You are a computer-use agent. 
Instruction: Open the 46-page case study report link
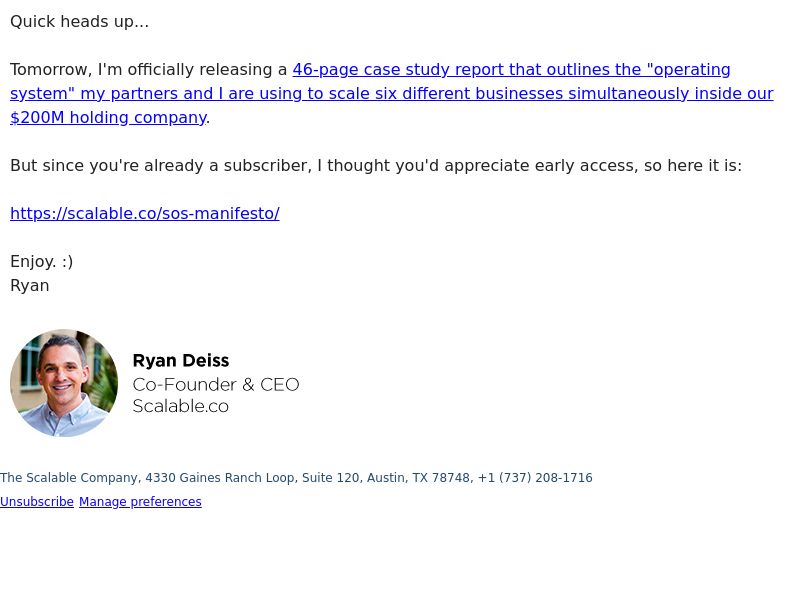391,93
